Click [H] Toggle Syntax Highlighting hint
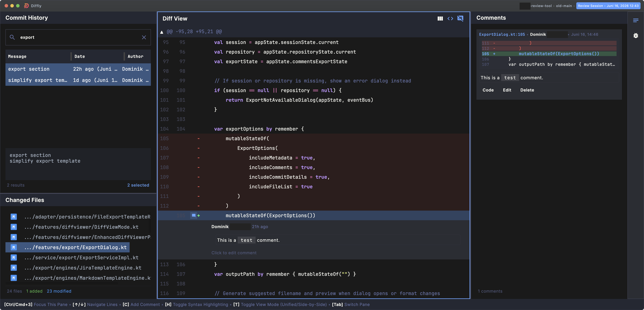This screenshot has width=644, height=310. pos(197,305)
